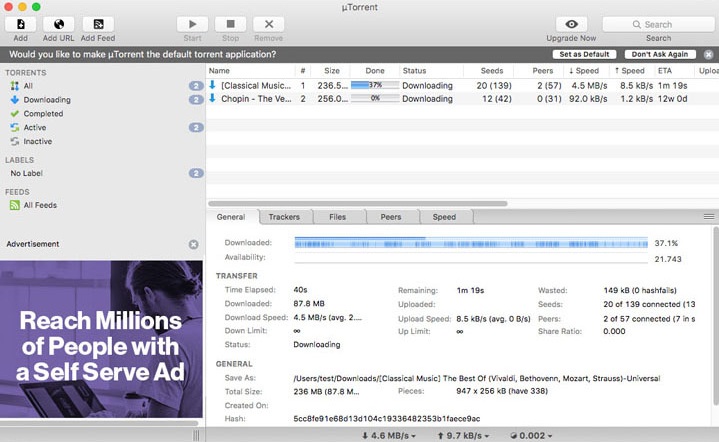Select the Chopin - The Ve... torrent
The width and height of the screenshot is (719, 442).
[462, 99]
